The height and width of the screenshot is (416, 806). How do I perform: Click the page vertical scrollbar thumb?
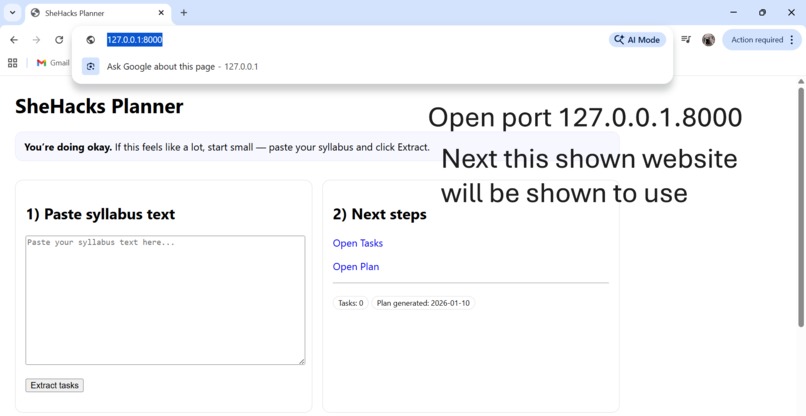(x=800, y=207)
